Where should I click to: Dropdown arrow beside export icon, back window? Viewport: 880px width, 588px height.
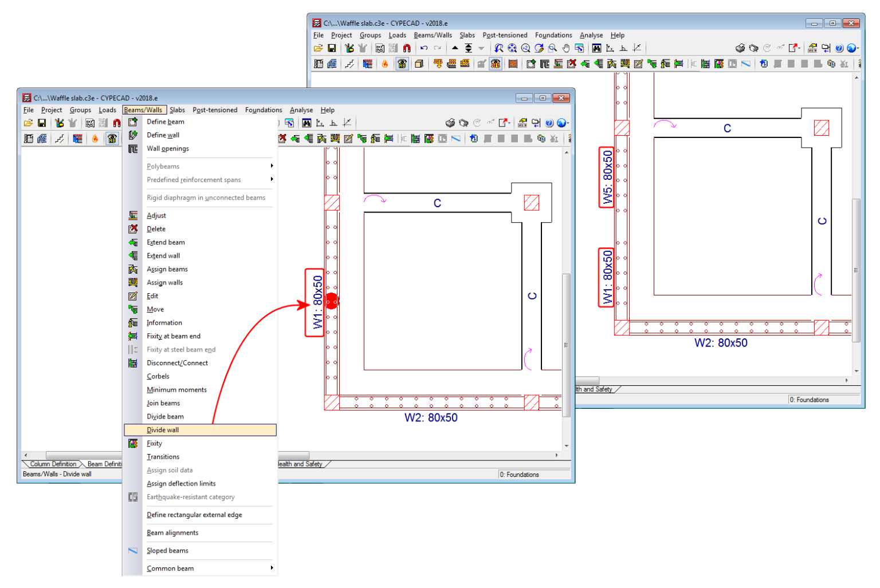pyautogui.click(x=799, y=48)
